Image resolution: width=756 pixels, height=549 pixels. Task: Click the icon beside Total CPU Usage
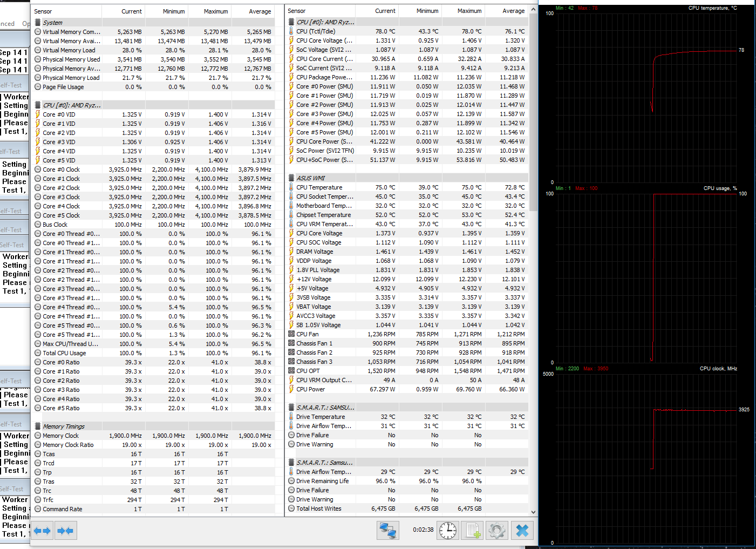(38, 353)
